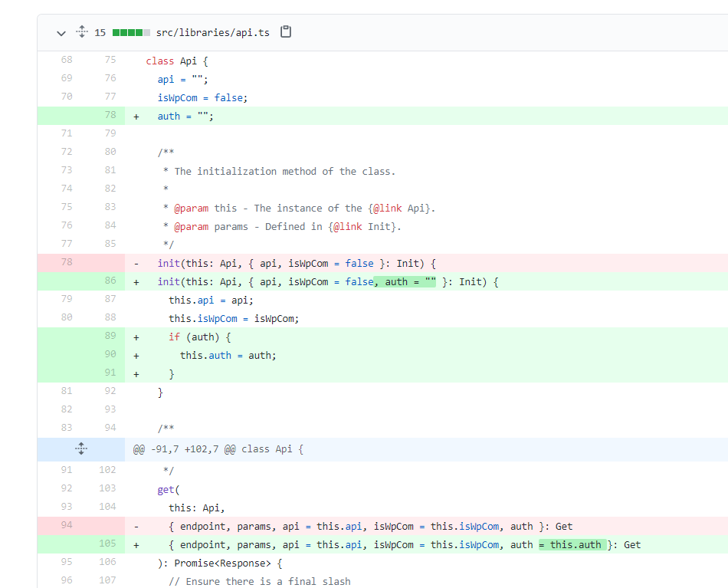Click new line number 89 with if (auth)

110,337
